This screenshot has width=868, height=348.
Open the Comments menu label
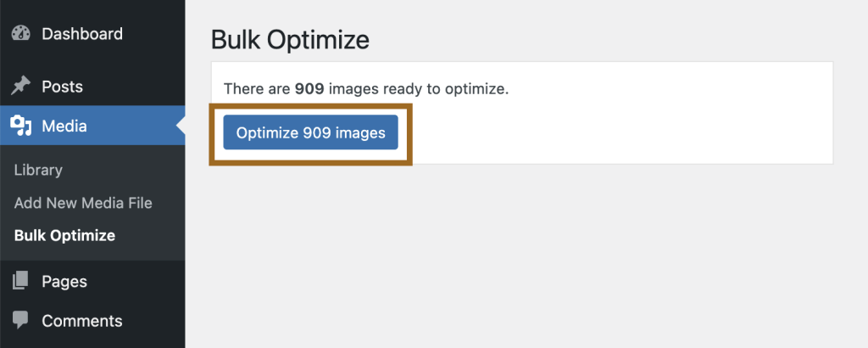82,321
